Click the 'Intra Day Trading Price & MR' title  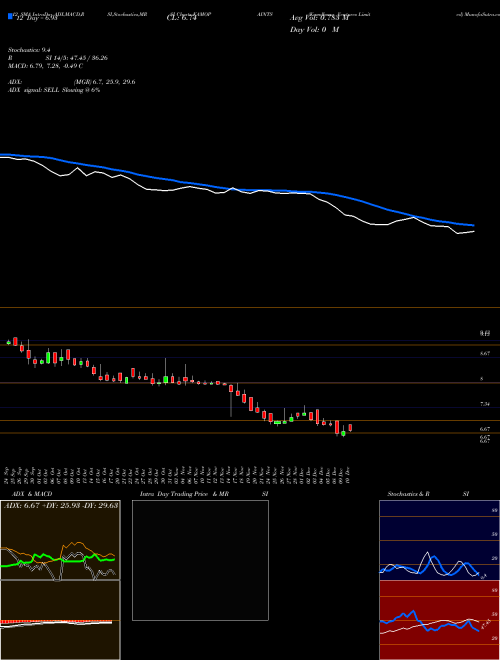pos(185,494)
